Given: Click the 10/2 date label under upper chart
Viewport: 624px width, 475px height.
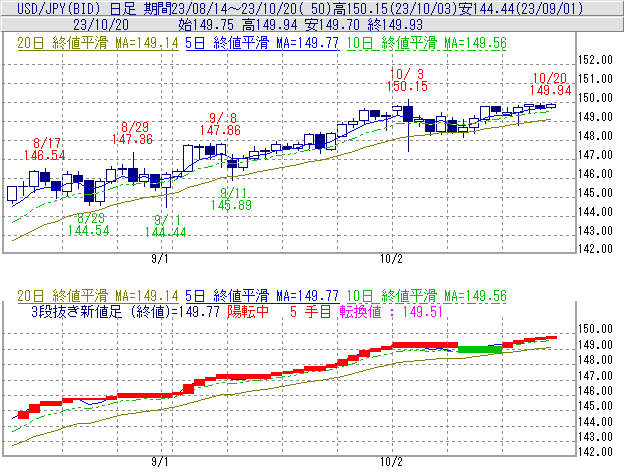Looking at the screenshot, I should [391, 259].
